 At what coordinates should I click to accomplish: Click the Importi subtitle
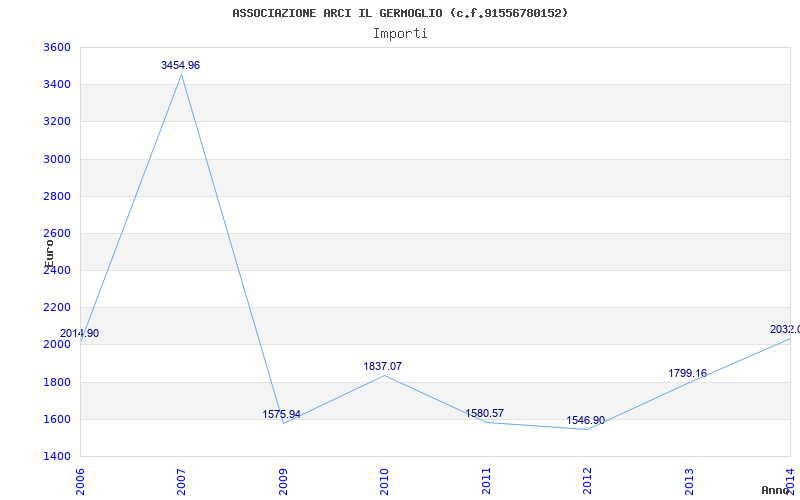coord(400,34)
